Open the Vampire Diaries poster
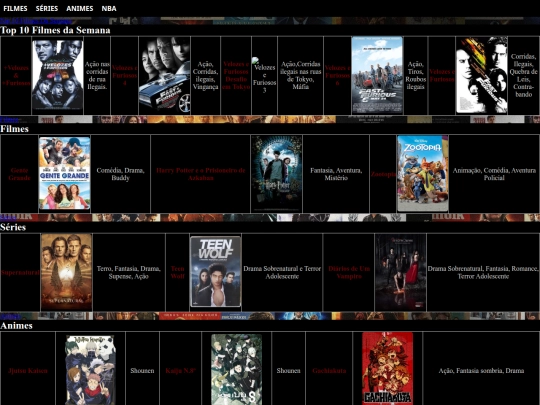 pyautogui.click(x=401, y=272)
